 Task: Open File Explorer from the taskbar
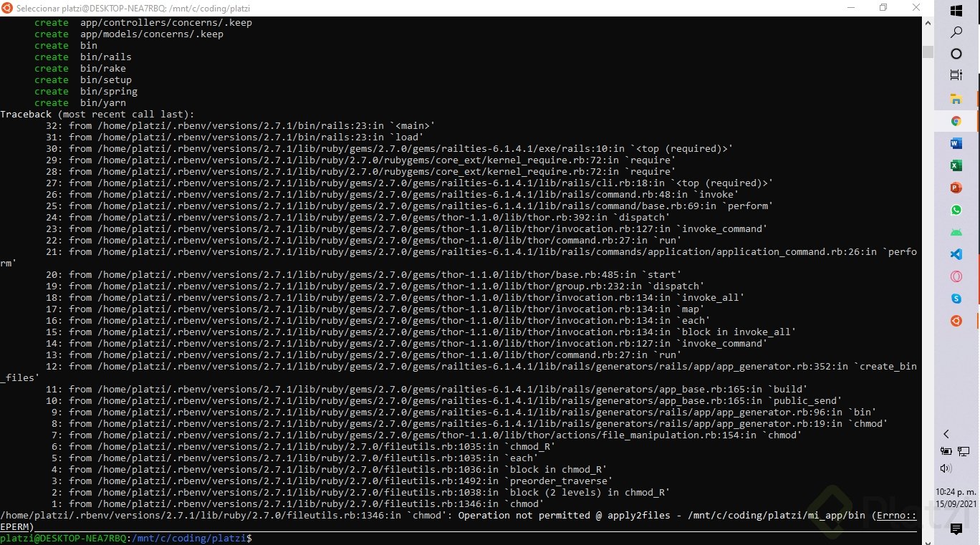956,98
